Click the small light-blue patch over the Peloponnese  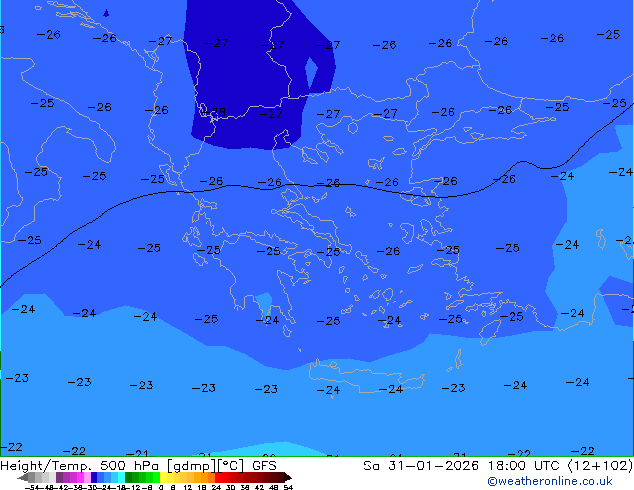[x=264, y=302]
